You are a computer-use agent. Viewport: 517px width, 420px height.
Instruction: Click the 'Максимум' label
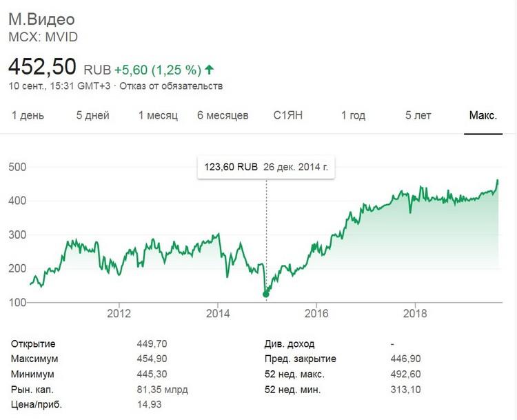[34, 359]
